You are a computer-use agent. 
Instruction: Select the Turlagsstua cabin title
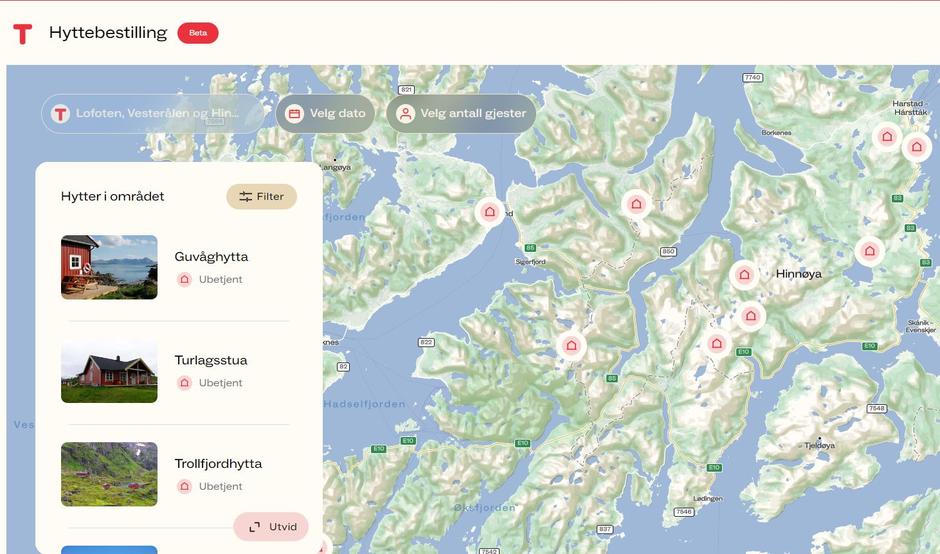(210, 360)
